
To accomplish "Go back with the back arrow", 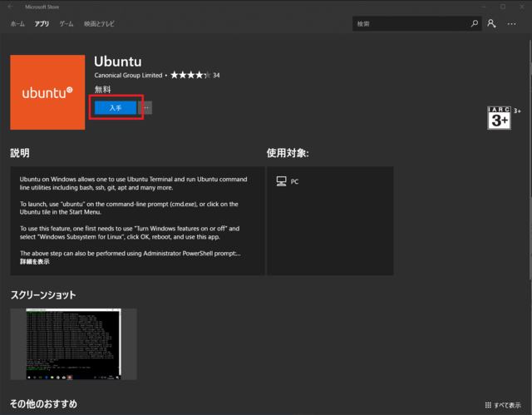I will [11, 7].
